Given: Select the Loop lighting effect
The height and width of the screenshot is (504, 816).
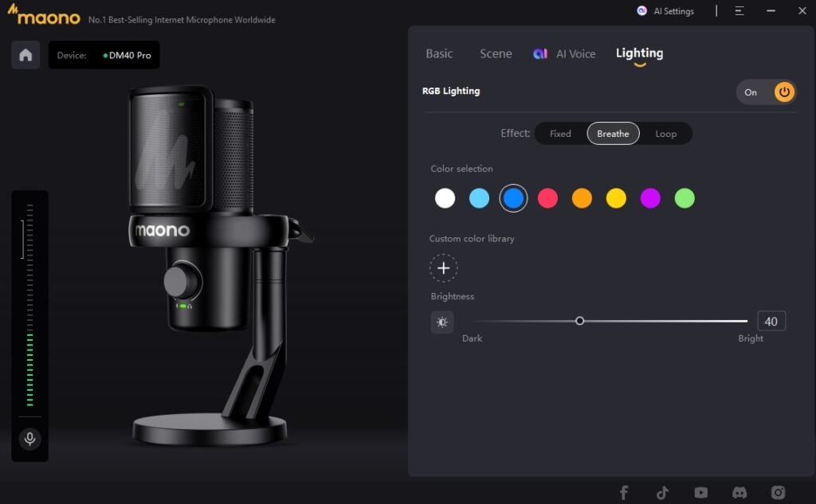Looking at the screenshot, I should [x=665, y=134].
